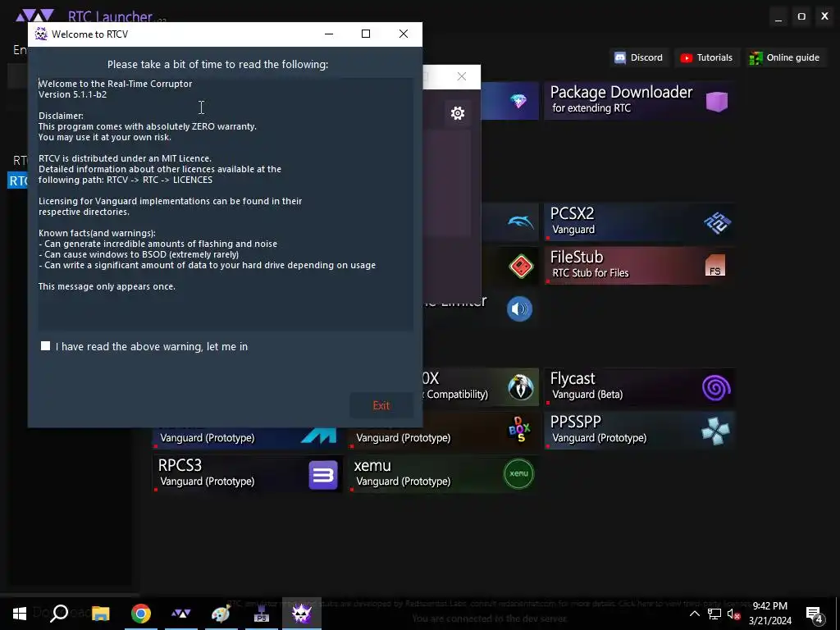The image size is (840, 630).
Task: Open the Online guide link
Action: (x=785, y=57)
